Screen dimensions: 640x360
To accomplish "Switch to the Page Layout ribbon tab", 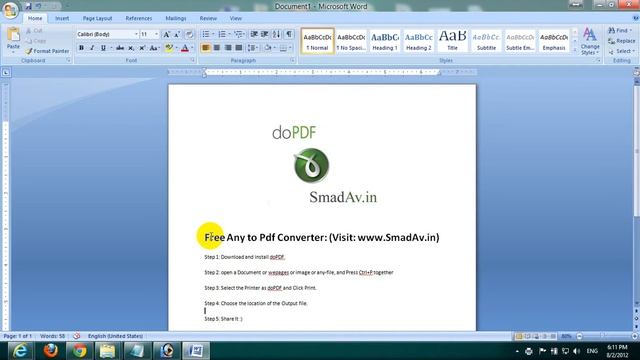I will [x=97, y=18].
